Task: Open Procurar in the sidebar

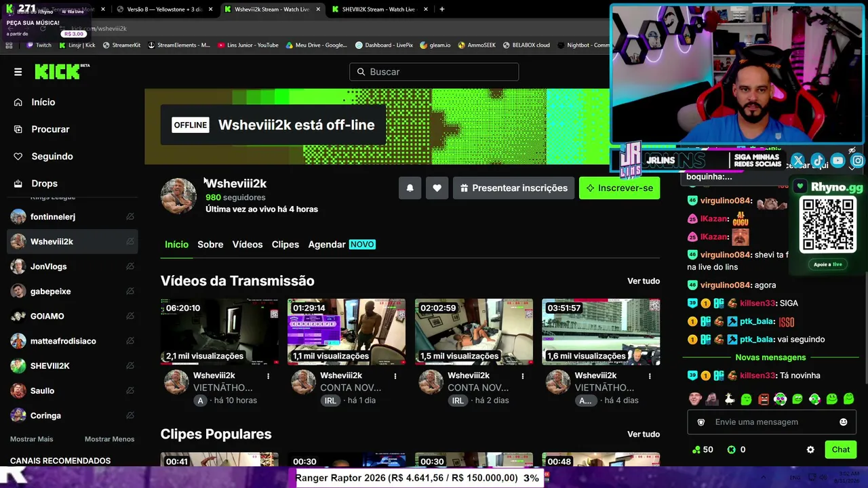Action: [50, 129]
